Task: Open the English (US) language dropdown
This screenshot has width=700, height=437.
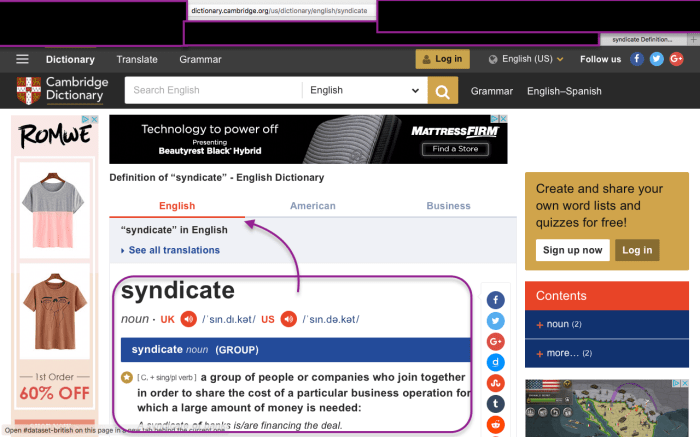Action: [526, 59]
